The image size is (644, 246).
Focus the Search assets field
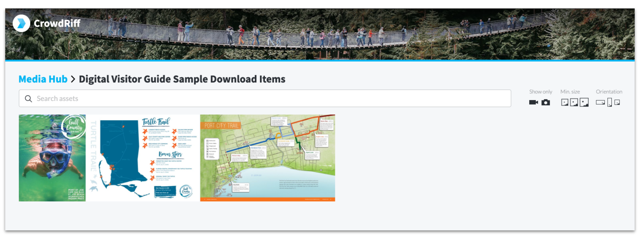pyautogui.click(x=265, y=98)
